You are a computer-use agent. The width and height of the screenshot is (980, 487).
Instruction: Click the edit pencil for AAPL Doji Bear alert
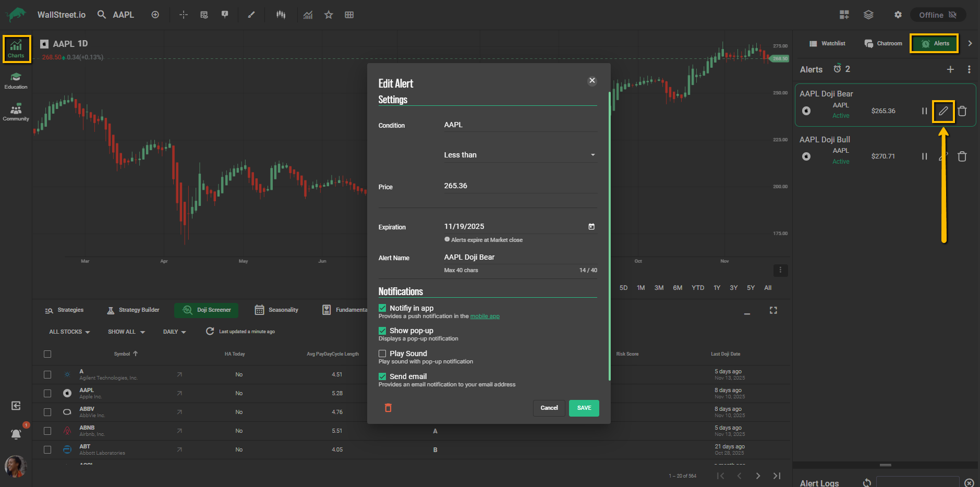tap(943, 111)
